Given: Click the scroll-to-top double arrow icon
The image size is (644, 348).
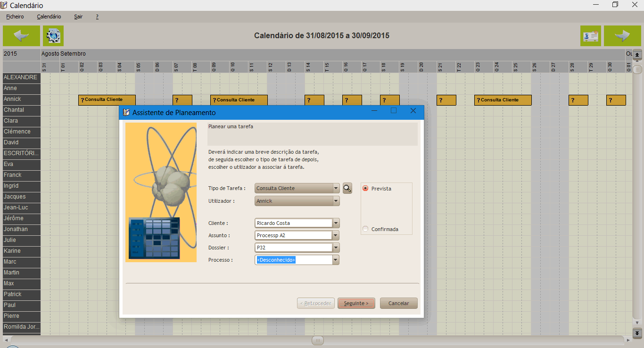Looking at the screenshot, I should [637, 55].
